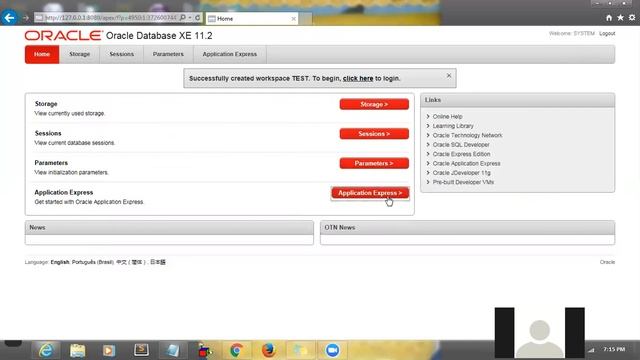
Task: Open the Application Express tab
Action: 230,54
